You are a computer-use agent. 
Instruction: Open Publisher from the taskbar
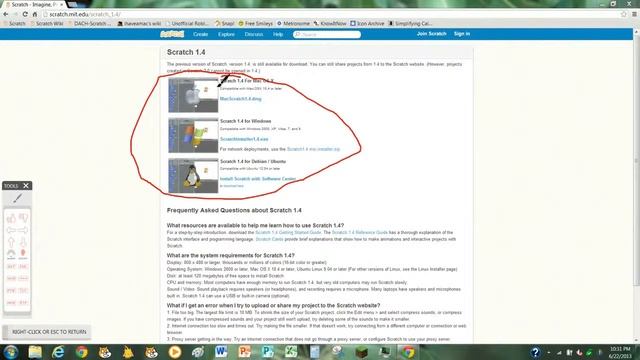tap(267, 352)
